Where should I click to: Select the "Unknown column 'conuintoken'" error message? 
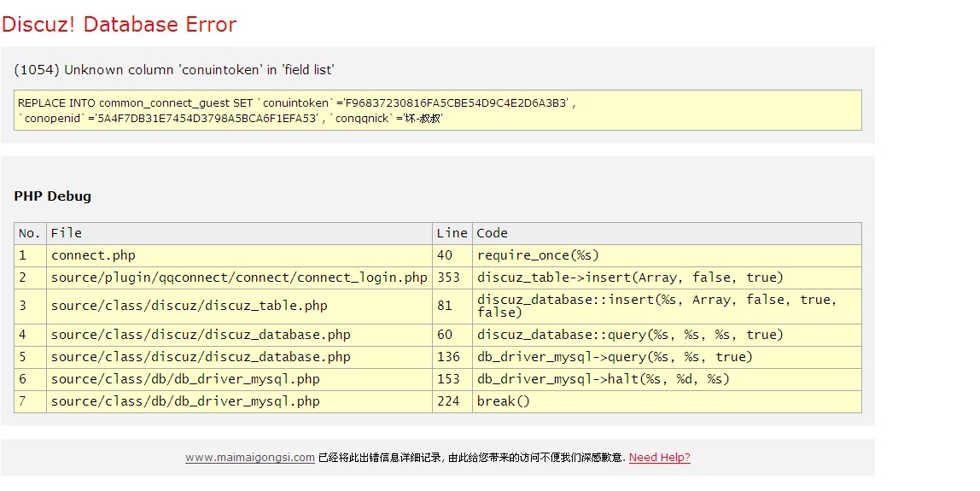tap(175, 70)
